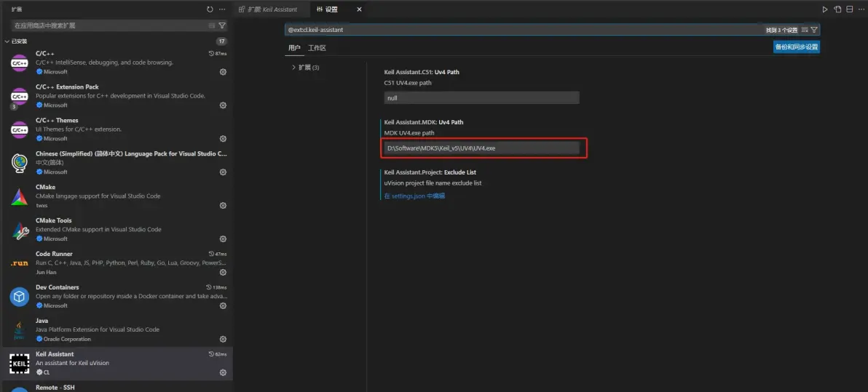The image size is (868, 392).
Task: Open manage gear for Code Runner extension
Action: (x=223, y=272)
